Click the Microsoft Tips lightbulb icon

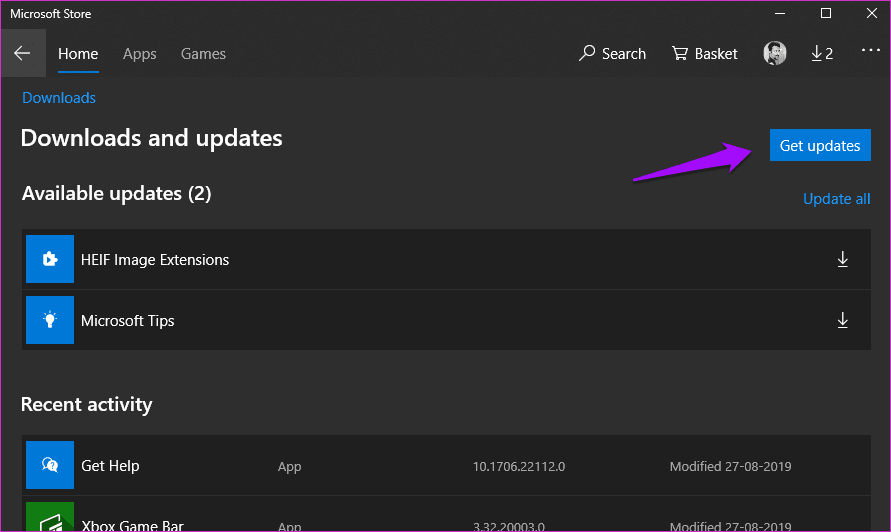click(50, 320)
